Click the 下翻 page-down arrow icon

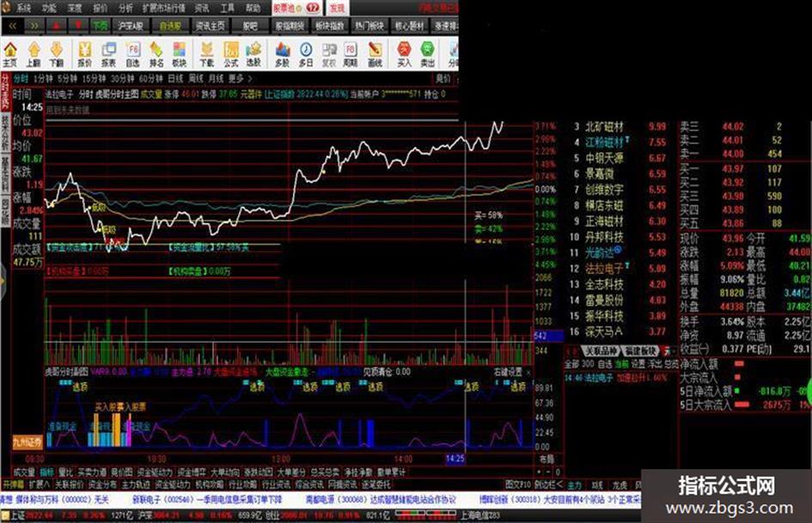point(57,55)
